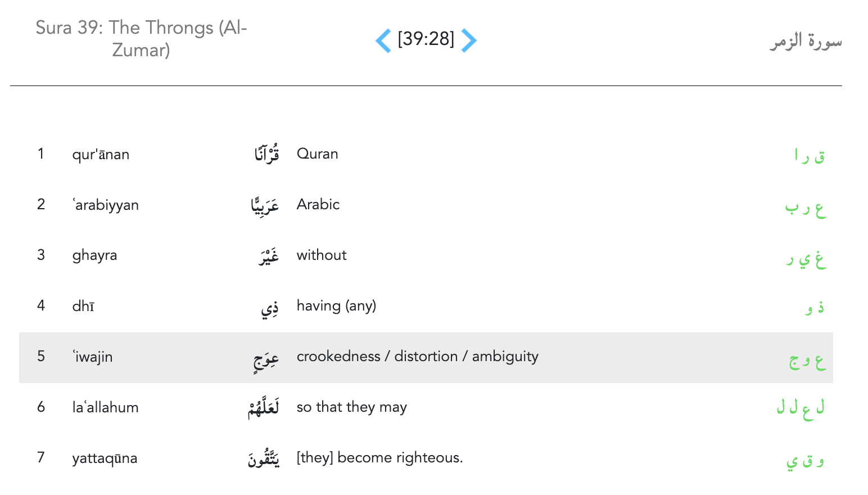
Task: Select the Arabic word عَرَبِيًّا in row 2
Action: pyautogui.click(x=265, y=205)
